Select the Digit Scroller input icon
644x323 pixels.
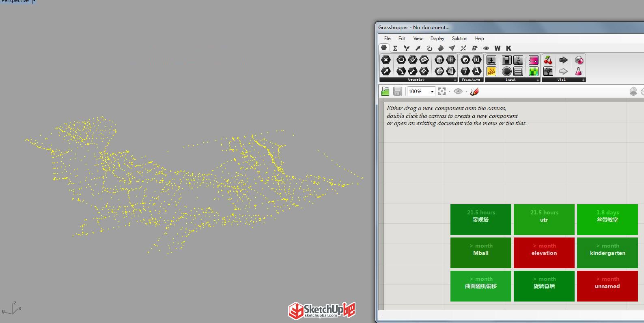[518, 60]
